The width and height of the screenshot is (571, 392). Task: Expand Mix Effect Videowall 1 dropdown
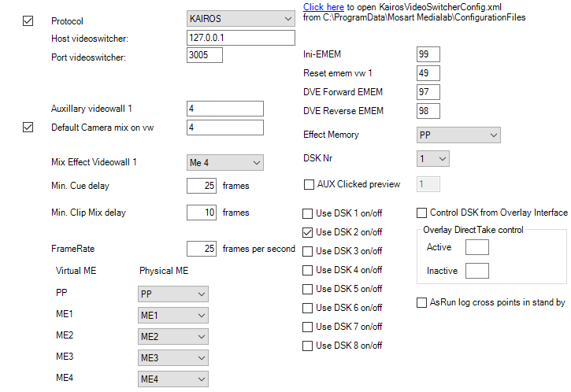click(x=224, y=162)
